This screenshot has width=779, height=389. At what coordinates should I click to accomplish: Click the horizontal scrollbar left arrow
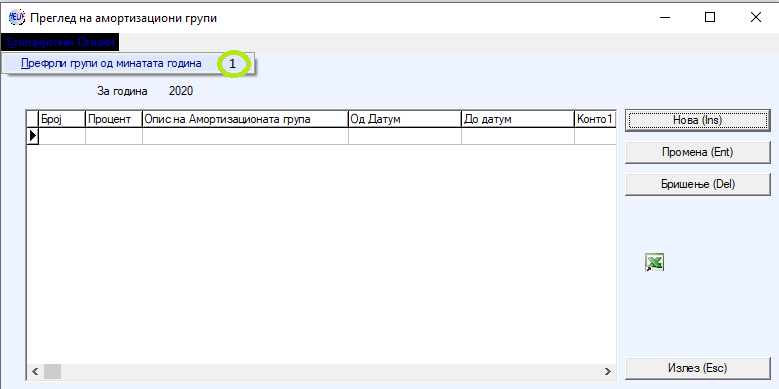(35, 371)
